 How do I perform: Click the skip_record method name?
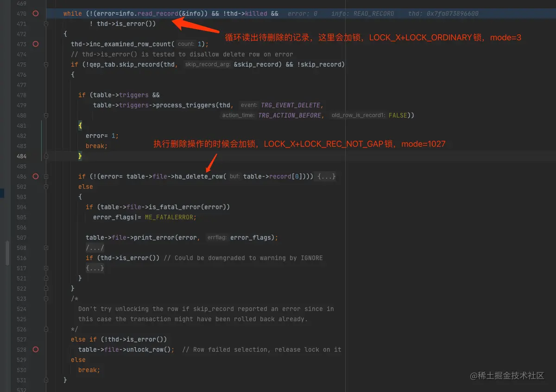point(139,64)
